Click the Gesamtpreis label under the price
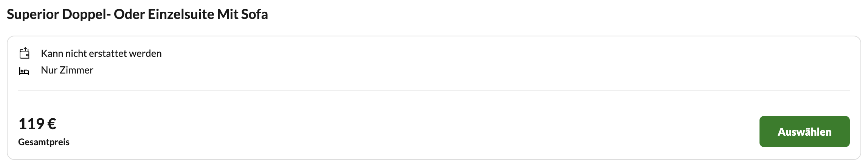 coord(44,142)
